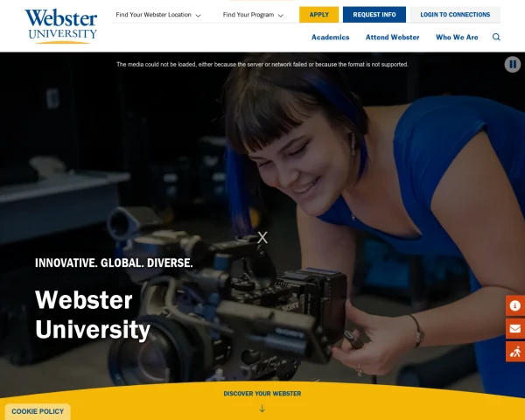Click the Discover Your Webster link
The width and height of the screenshot is (525, 420).
262,394
